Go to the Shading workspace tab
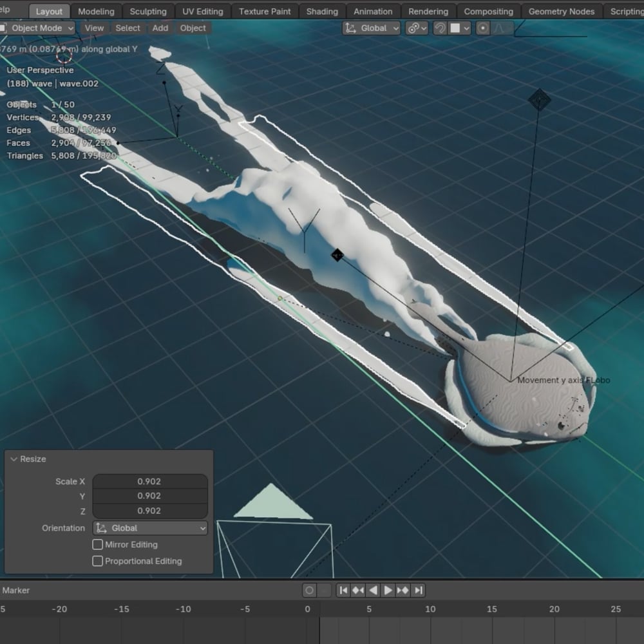Screen dimensions: 644x644 [x=323, y=12]
